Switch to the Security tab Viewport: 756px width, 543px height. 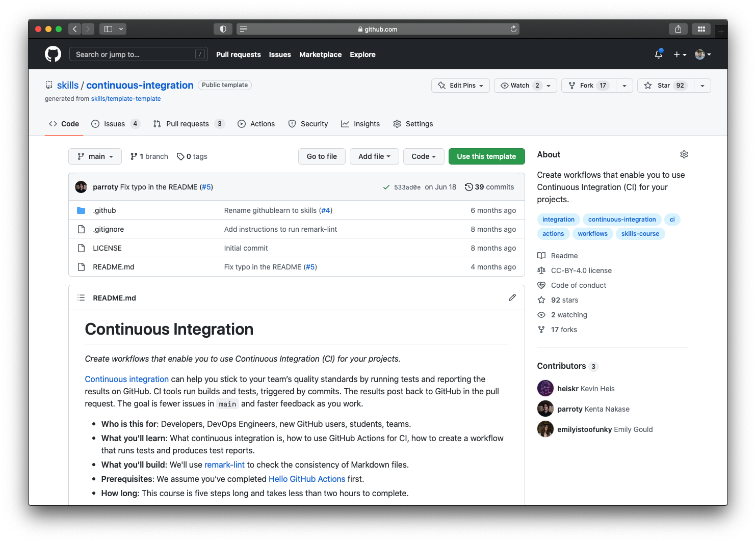pos(308,124)
